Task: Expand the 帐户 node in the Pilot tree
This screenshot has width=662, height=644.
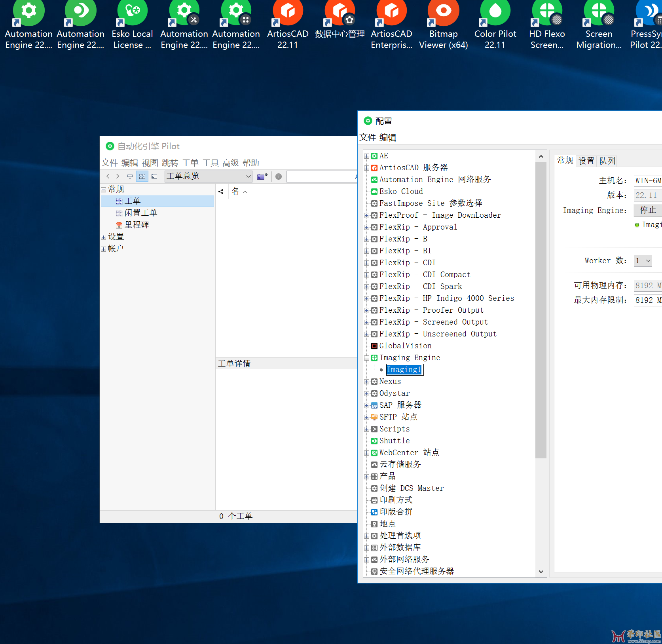Action: [103, 249]
